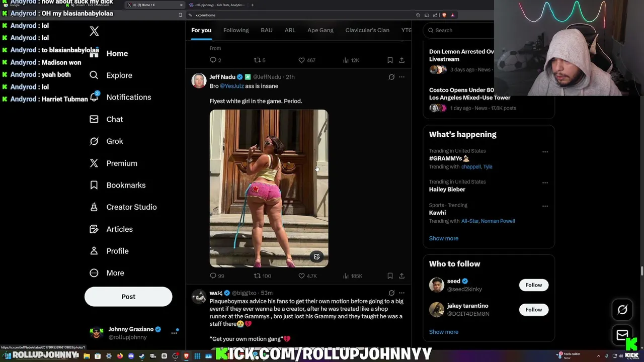Toggle the microphone icon in system tray
This screenshot has height=362, width=644.
[606, 356]
